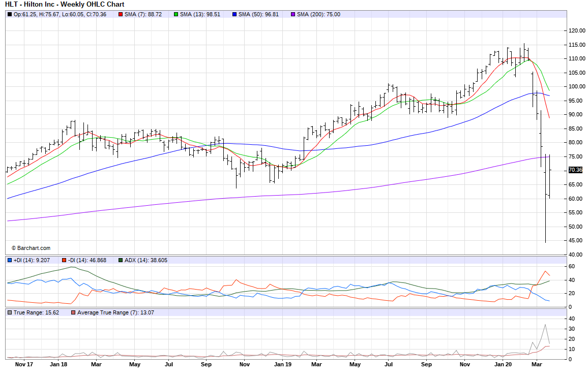Click the ADX (14): 38.605 legend text
Viewport: 588px width, 380px height.
coord(146,260)
